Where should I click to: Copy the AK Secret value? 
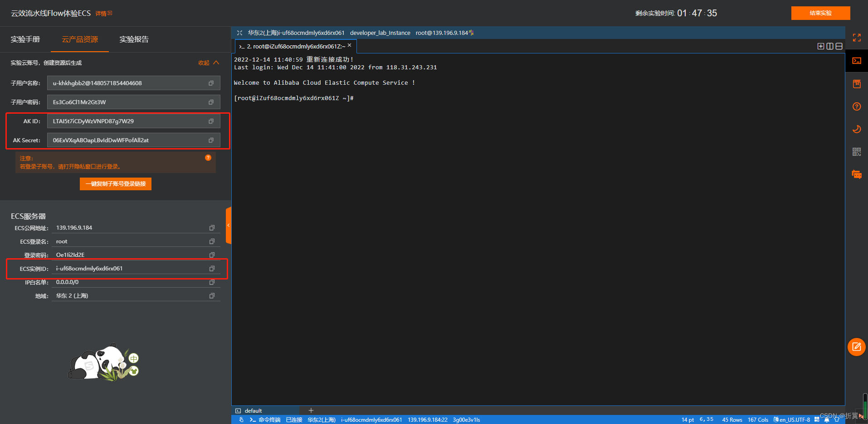211,140
